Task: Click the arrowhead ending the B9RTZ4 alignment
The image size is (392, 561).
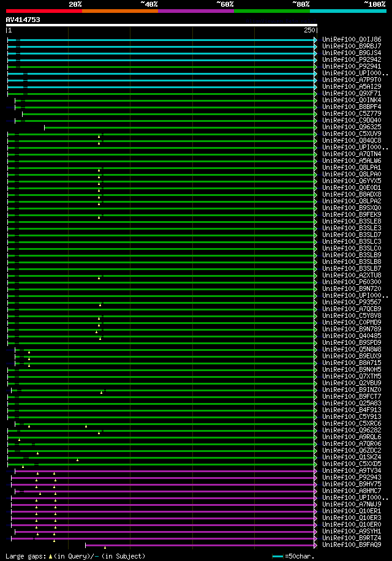Action: click(315, 538)
